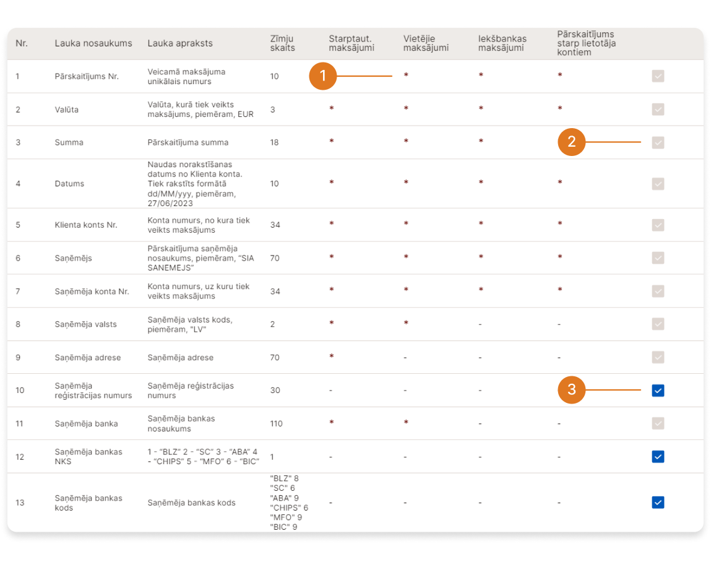The height and width of the screenshot is (588, 711).
Task: Click the Klienta konts Nr. field name
Action: point(86,225)
